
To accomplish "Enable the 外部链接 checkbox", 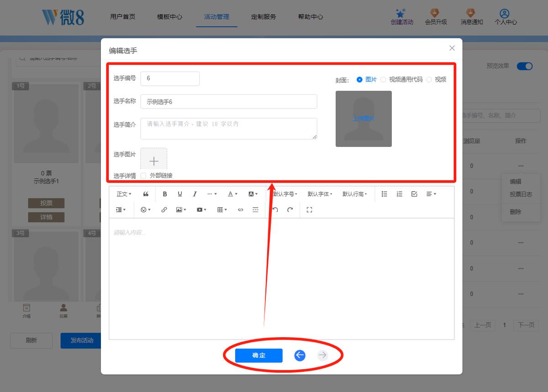I will tap(143, 176).
